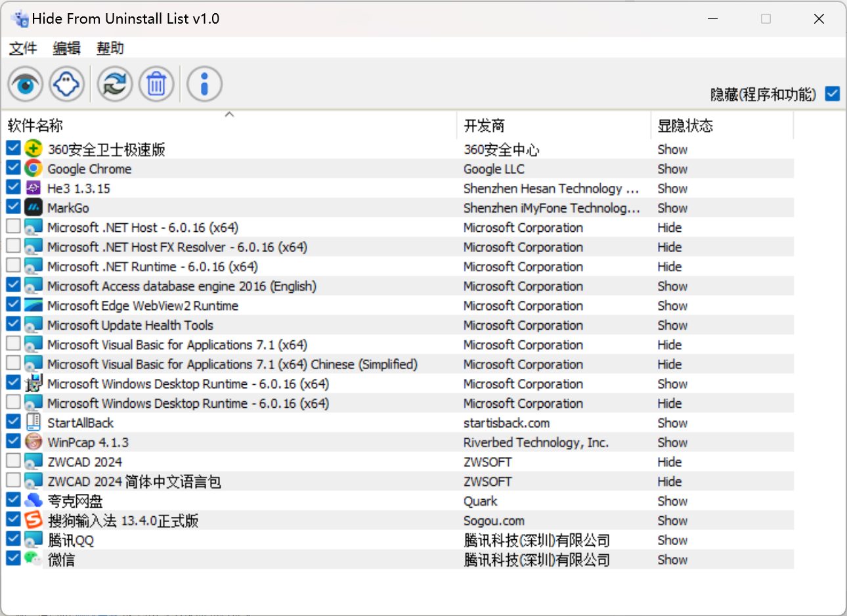Select Microsoft Edge WebView2 Runtime entry
The height and width of the screenshot is (616, 847).
coord(142,306)
